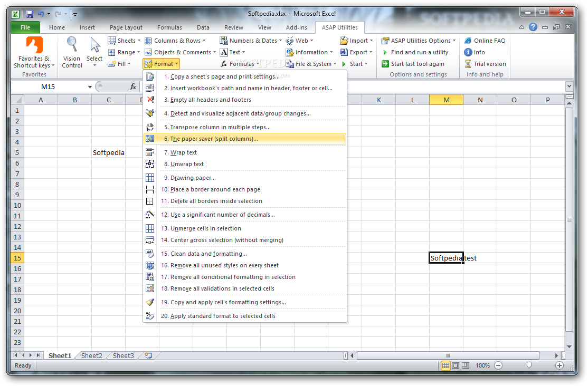This screenshot has height=386, width=588.
Task: Open the Numbers & Dates dropdown
Action: 251,41
